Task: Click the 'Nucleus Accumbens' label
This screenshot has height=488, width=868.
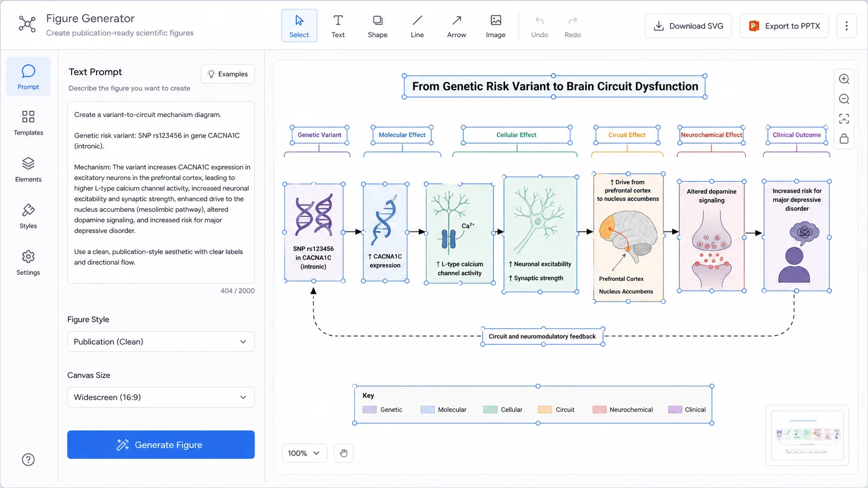Action: tap(626, 292)
